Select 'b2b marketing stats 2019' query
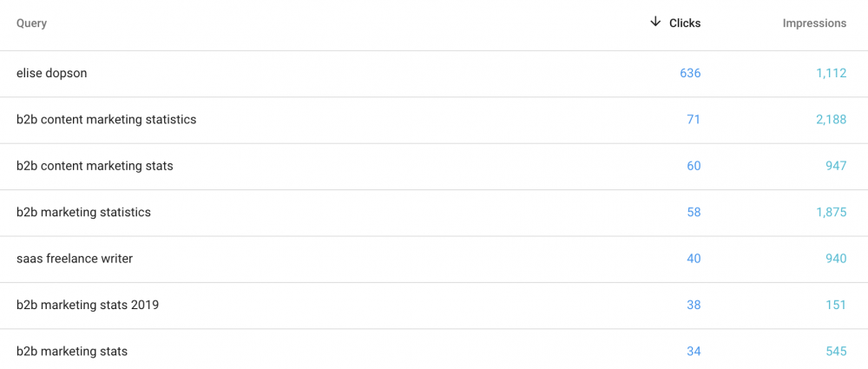This screenshot has width=868, height=369. point(88,306)
